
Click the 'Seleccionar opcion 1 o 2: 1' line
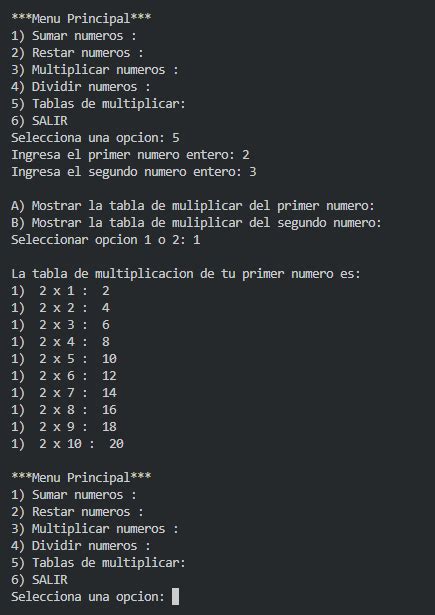click(106, 240)
